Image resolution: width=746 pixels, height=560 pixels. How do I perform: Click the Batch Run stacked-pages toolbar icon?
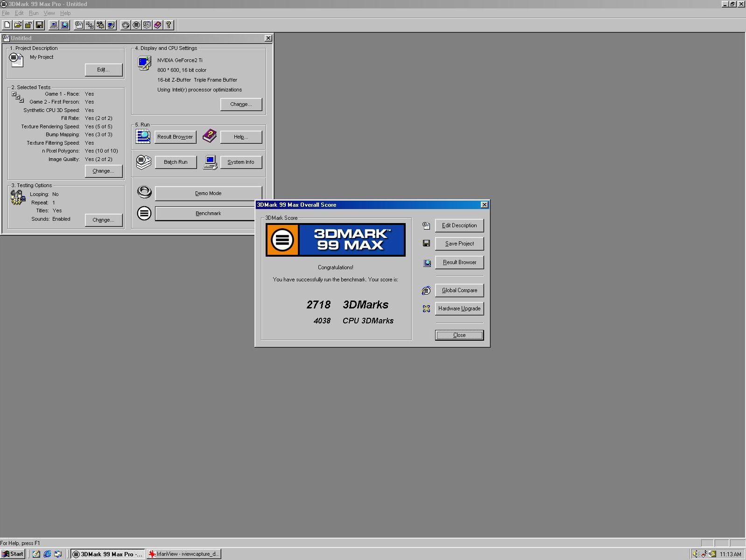147,25
